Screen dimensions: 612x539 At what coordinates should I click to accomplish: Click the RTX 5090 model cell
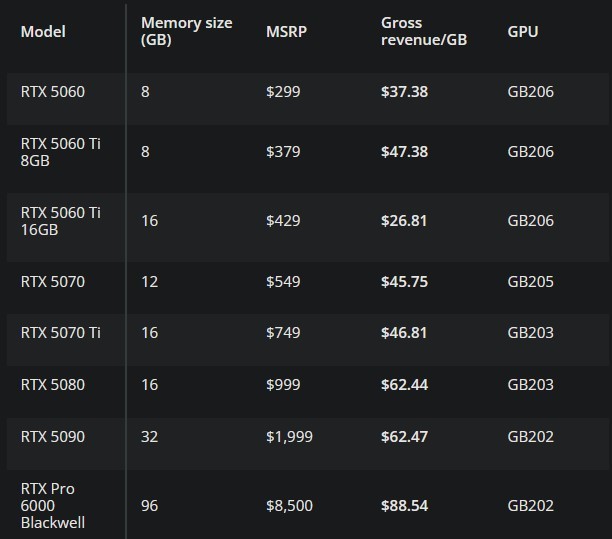53,436
